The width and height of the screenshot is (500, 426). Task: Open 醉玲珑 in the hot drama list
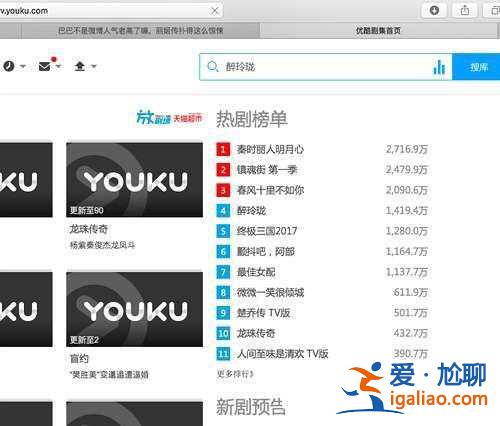coord(251,210)
